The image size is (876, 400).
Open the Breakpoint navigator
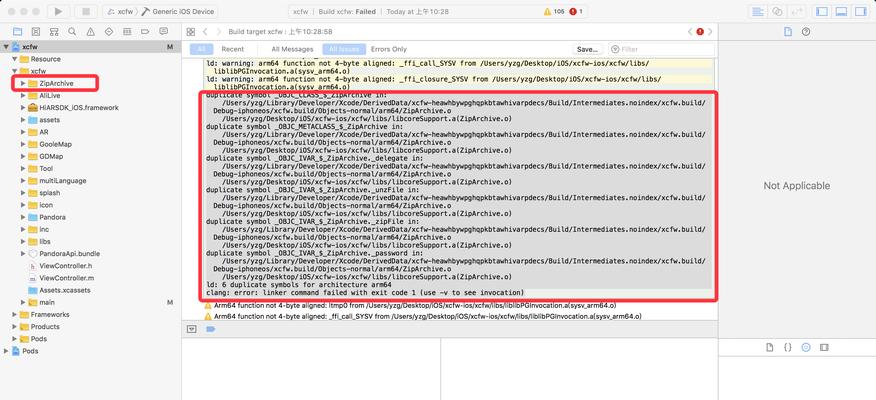point(145,32)
